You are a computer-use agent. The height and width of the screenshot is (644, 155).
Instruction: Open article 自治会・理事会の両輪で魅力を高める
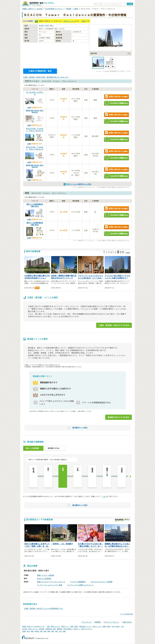[x=64, y=277]
